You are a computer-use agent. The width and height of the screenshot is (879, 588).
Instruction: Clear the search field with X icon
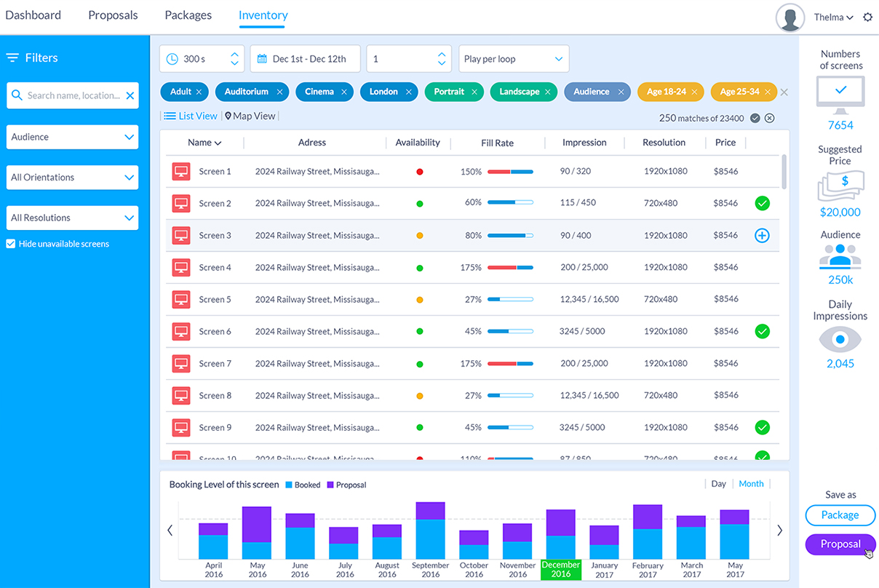[x=130, y=95]
